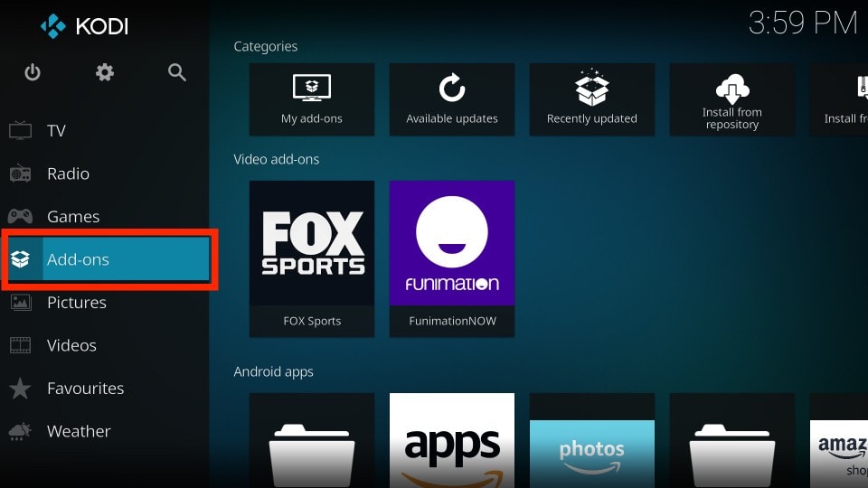Image resolution: width=868 pixels, height=488 pixels.
Task: Open Available updates category
Action: point(452,99)
